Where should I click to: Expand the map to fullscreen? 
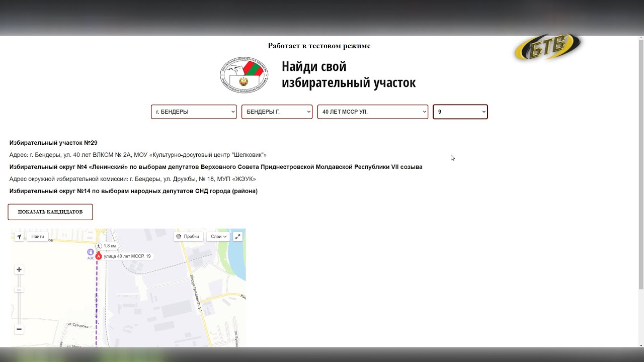pyautogui.click(x=238, y=236)
